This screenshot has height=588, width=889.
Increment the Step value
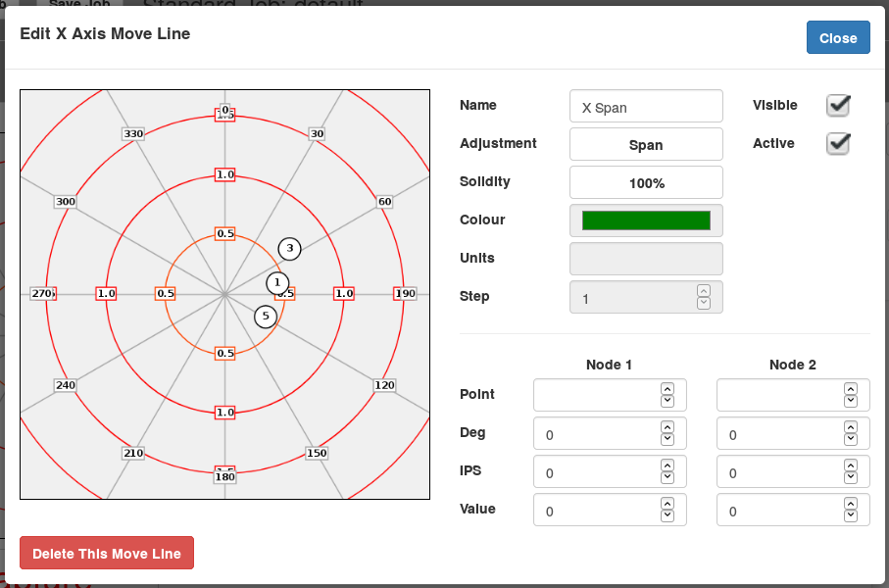[704, 290]
